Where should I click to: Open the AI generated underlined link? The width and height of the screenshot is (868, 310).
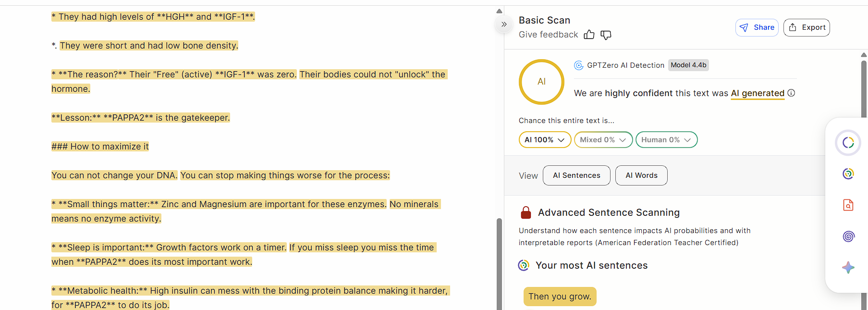[758, 93]
